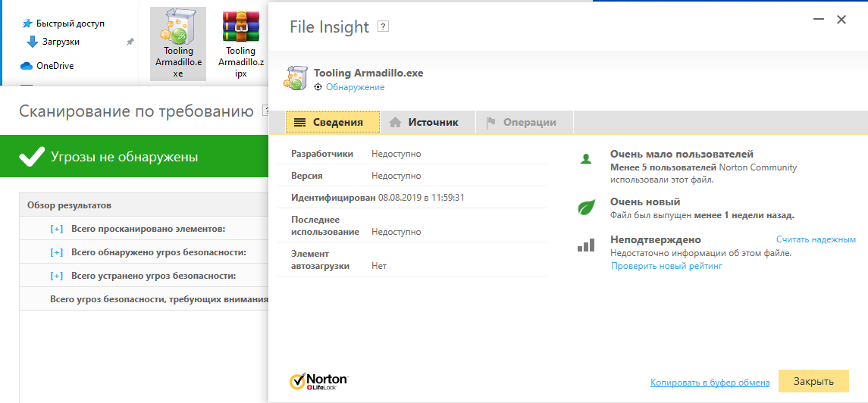This screenshot has width=868, height=403.
Task: Click the Считать надежным link
Action: 816,240
